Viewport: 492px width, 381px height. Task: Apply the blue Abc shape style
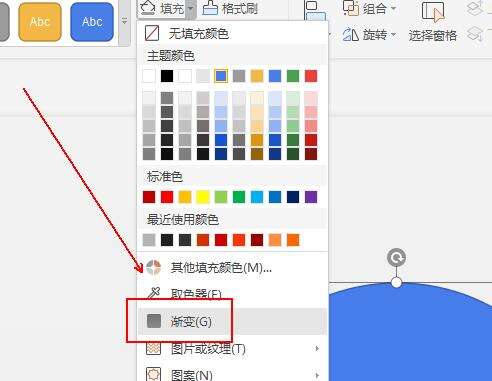point(92,22)
